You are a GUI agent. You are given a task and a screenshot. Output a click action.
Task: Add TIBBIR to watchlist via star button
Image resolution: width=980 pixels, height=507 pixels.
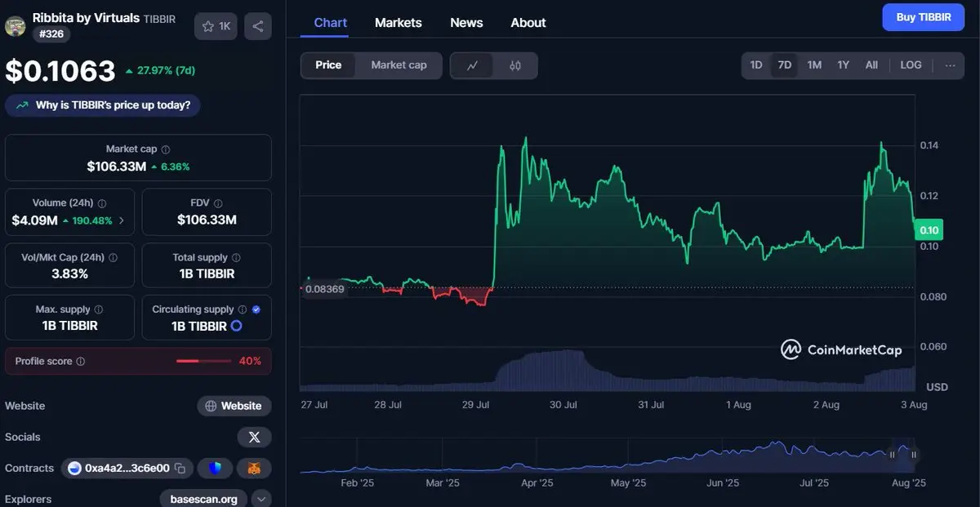click(216, 26)
